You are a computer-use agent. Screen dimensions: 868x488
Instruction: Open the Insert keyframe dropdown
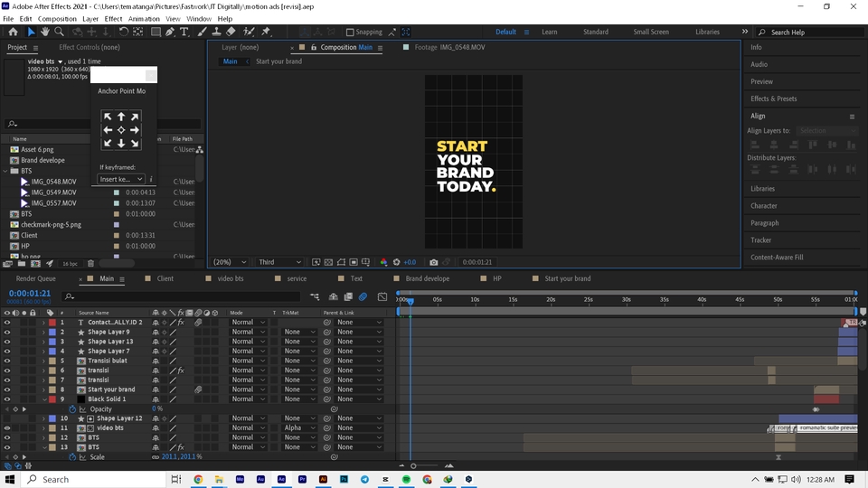121,179
